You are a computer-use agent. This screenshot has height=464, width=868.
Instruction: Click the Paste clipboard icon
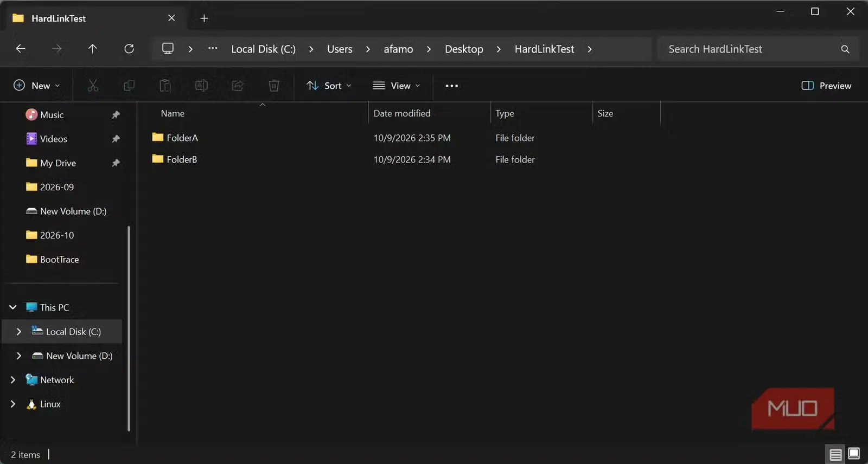coord(165,86)
